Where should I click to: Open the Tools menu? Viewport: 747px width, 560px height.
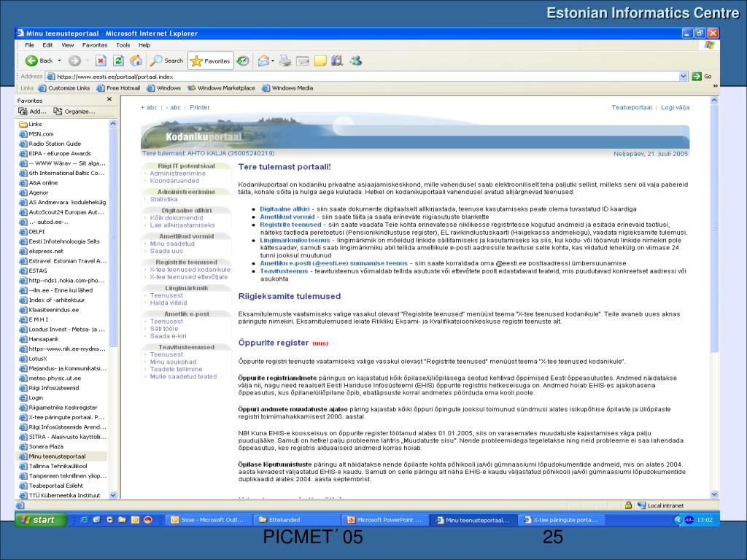tap(123, 45)
